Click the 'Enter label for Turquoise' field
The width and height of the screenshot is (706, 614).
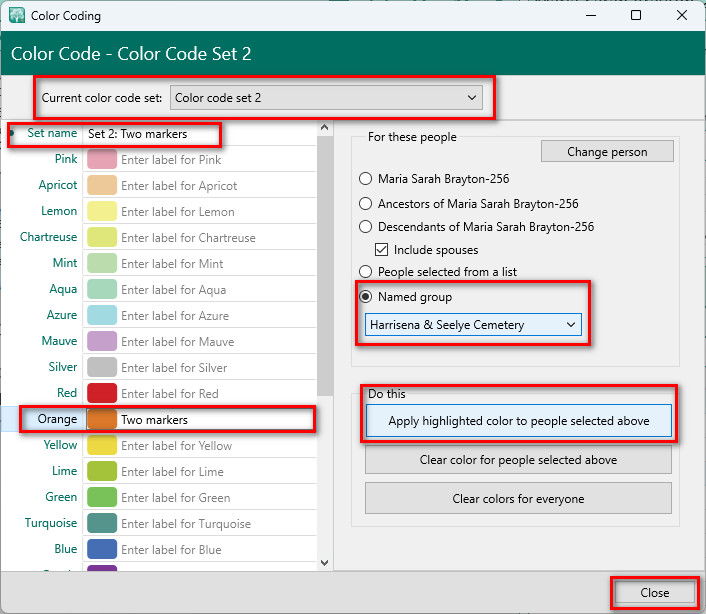(218, 524)
